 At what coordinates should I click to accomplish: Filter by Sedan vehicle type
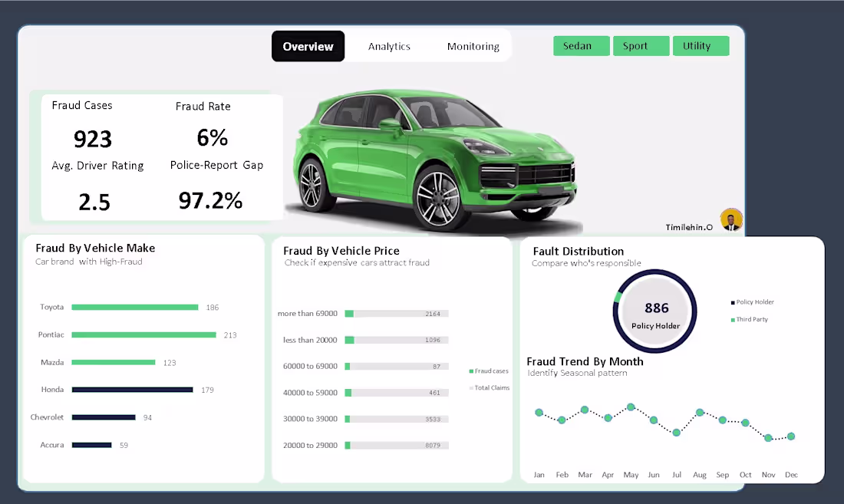click(582, 46)
